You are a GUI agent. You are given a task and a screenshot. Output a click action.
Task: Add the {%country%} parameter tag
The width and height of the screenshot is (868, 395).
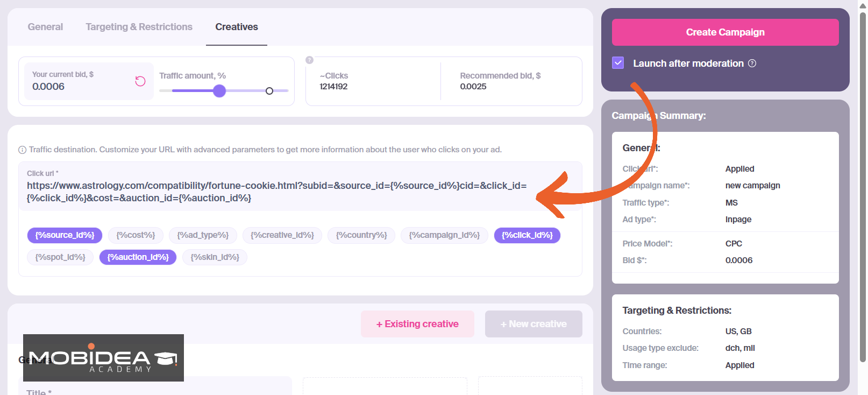point(361,235)
